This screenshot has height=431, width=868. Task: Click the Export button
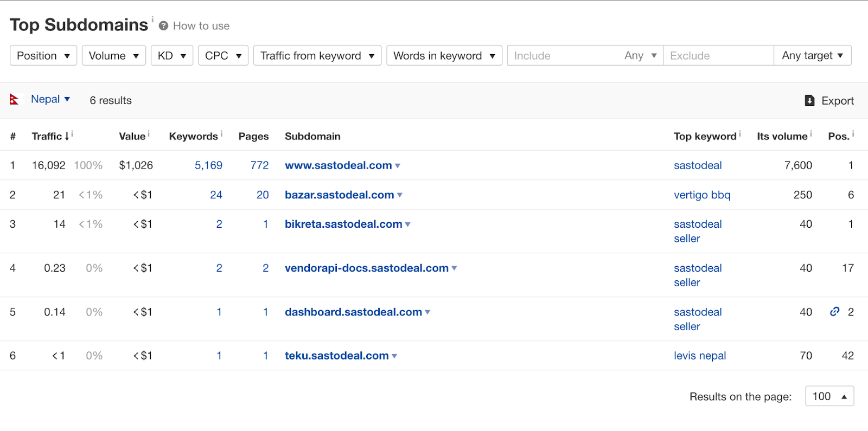click(829, 100)
